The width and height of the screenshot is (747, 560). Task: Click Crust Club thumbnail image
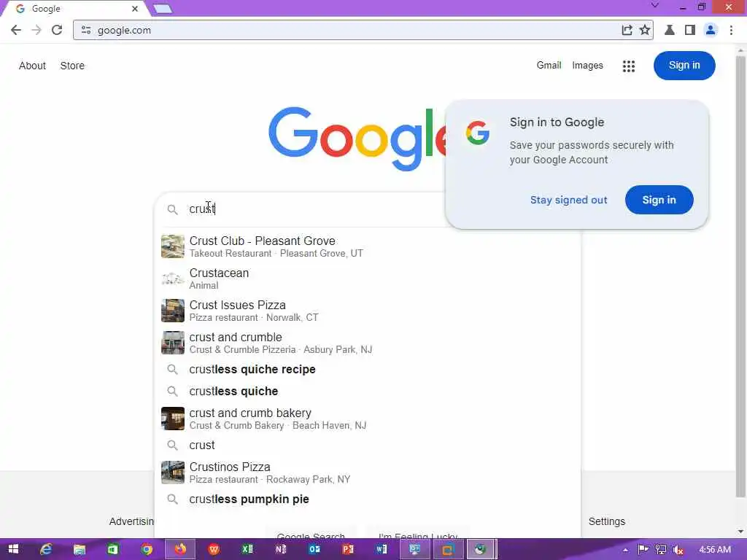click(x=172, y=246)
